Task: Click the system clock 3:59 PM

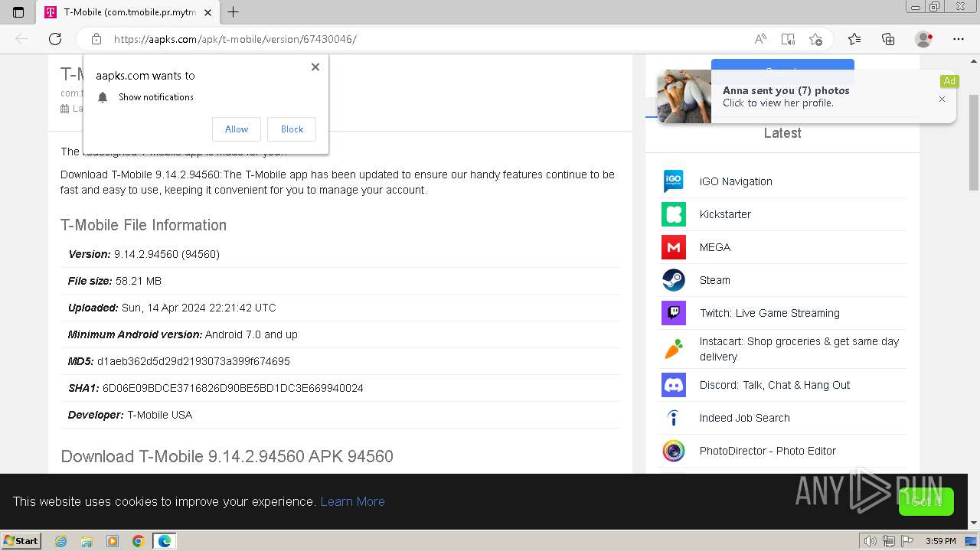Action: coord(941,541)
